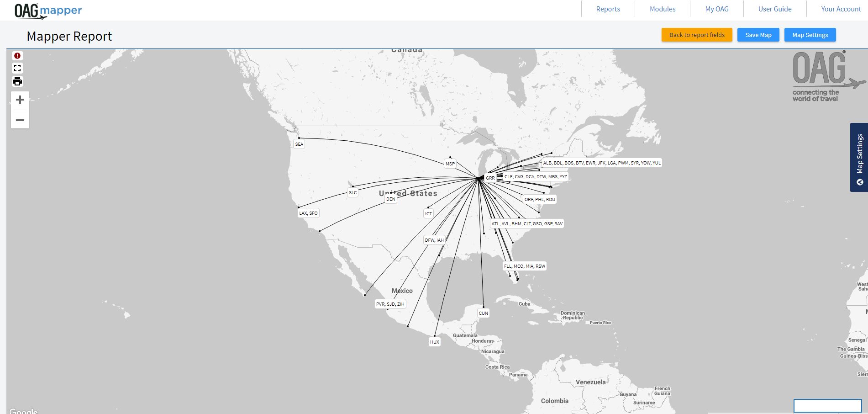Select the GRR hub airport label
868x414 pixels.
[490, 178]
